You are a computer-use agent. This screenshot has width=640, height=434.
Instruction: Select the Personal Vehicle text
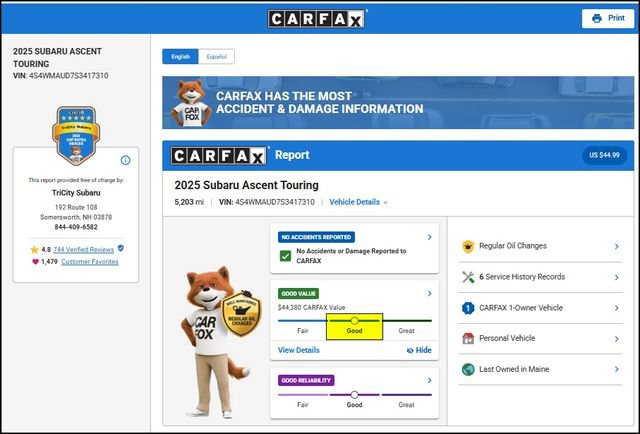(x=507, y=338)
